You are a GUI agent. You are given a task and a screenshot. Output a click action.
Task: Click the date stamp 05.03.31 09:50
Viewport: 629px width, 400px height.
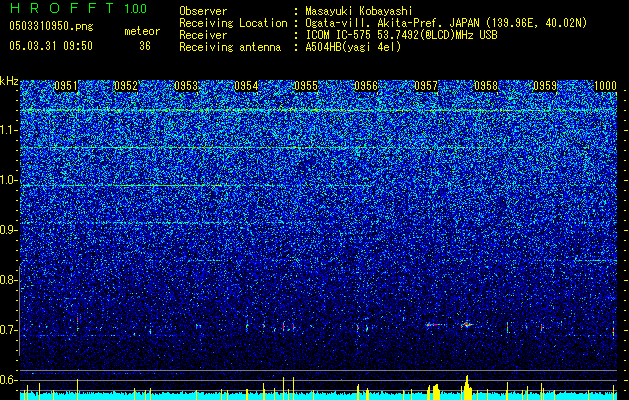pos(51,46)
